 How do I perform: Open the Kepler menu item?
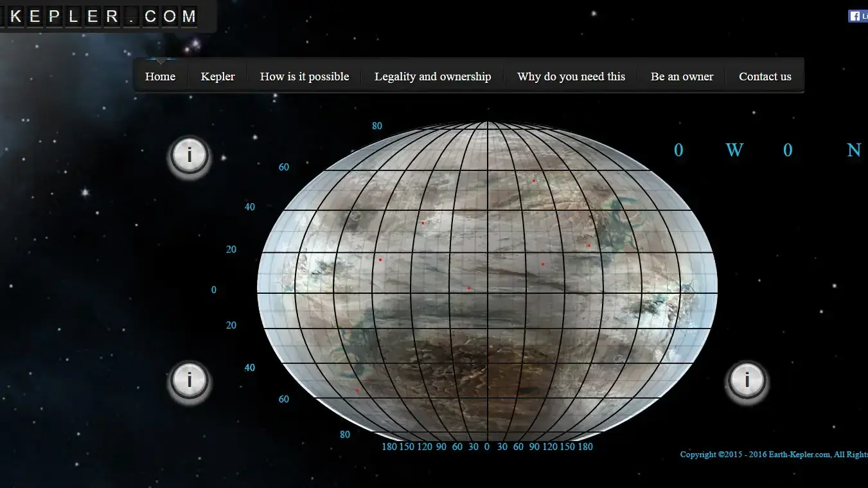(218, 77)
